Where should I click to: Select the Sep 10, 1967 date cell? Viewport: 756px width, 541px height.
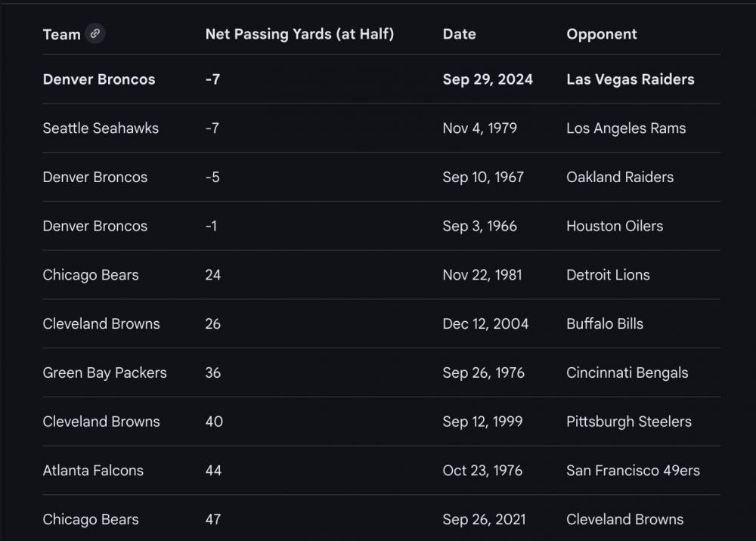point(482,178)
